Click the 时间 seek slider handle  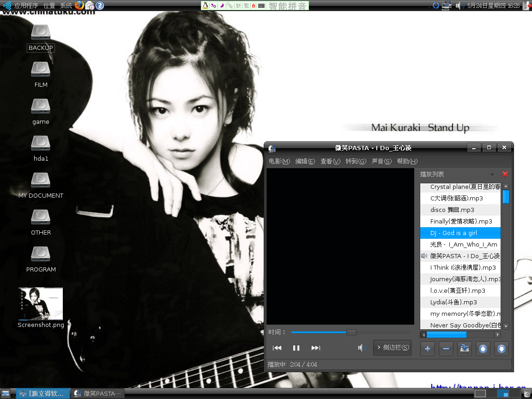click(351, 332)
